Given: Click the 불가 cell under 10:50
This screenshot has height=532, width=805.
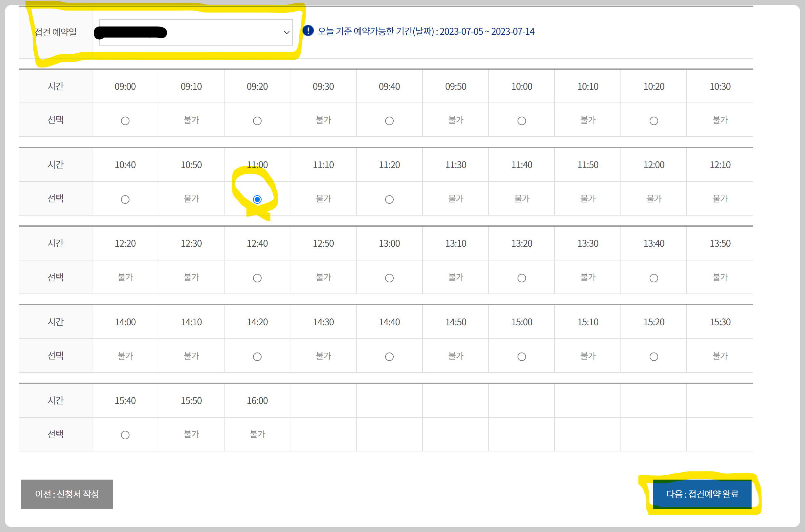Looking at the screenshot, I should point(191,199).
